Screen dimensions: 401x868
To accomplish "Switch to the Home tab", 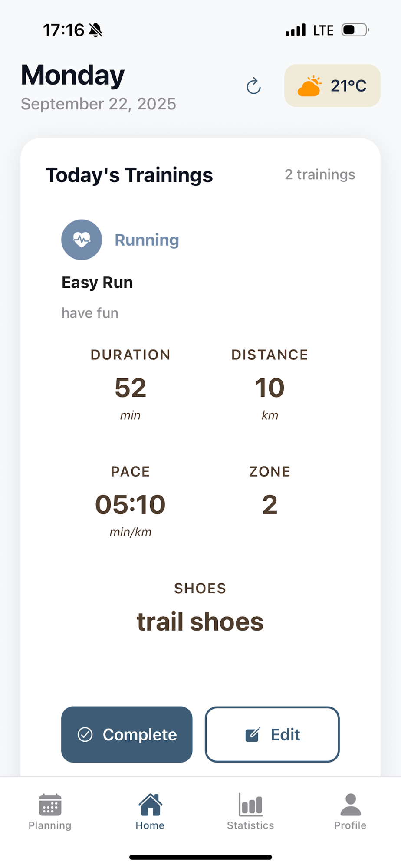I will (150, 812).
